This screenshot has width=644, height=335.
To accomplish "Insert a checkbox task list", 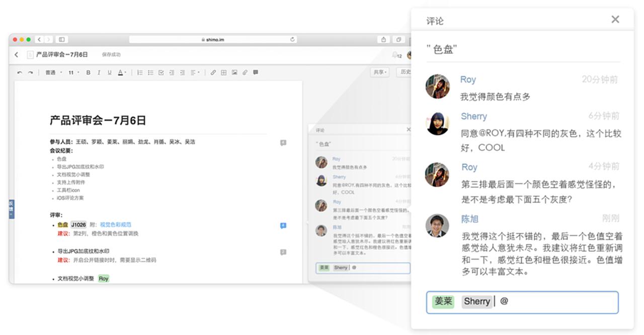I will click(161, 73).
